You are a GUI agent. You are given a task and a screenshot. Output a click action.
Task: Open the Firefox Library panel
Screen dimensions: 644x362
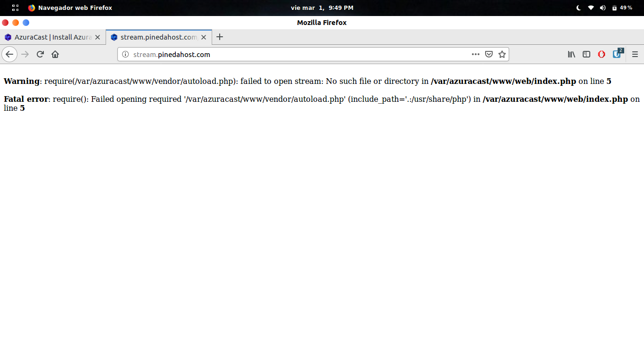tap(571, 54)
